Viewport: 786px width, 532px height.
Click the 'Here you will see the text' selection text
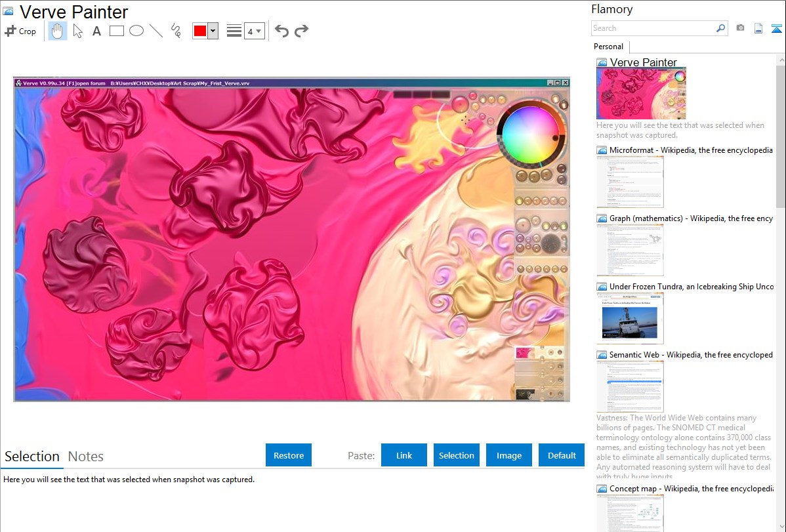pyautogui.click(x=129, y=480)
